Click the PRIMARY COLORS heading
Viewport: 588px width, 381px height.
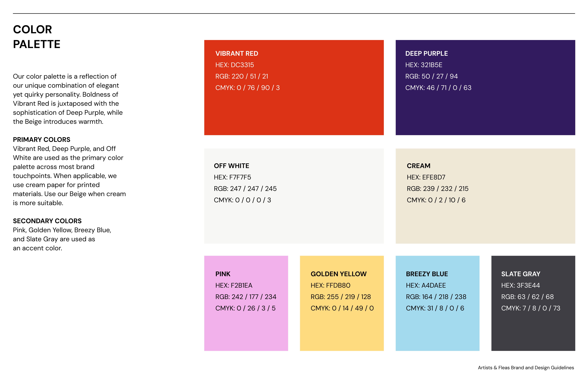pos(42,140)
